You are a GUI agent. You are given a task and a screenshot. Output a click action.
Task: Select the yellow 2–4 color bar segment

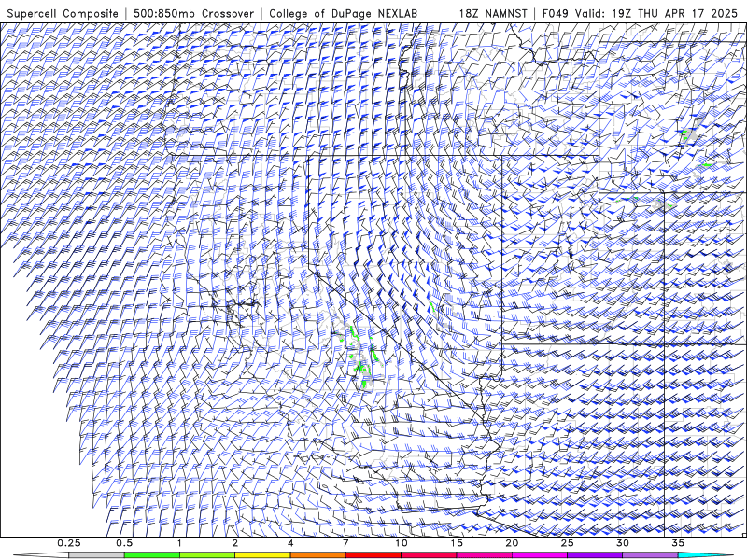tap(262, 555)
